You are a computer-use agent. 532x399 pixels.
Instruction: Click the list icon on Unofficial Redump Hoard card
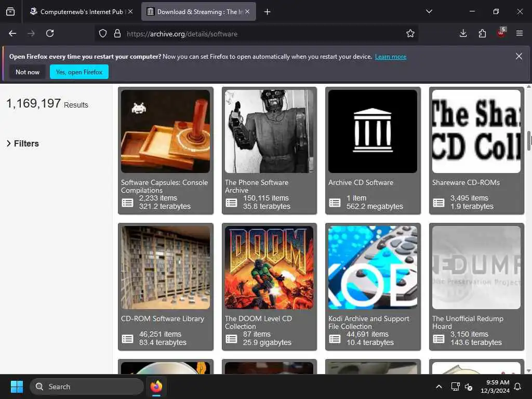pos(438,339)
